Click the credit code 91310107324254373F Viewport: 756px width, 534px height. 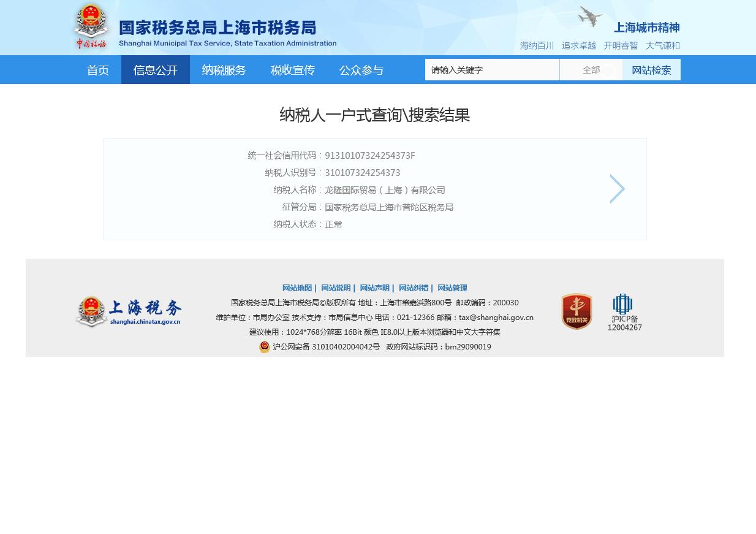370,156
